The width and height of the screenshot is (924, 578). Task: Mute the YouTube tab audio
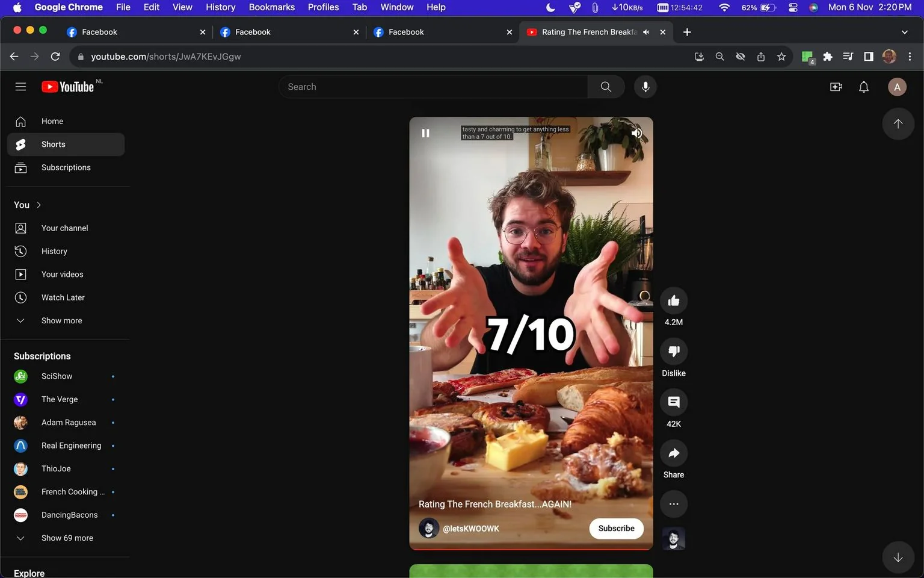tap(646, 32)
